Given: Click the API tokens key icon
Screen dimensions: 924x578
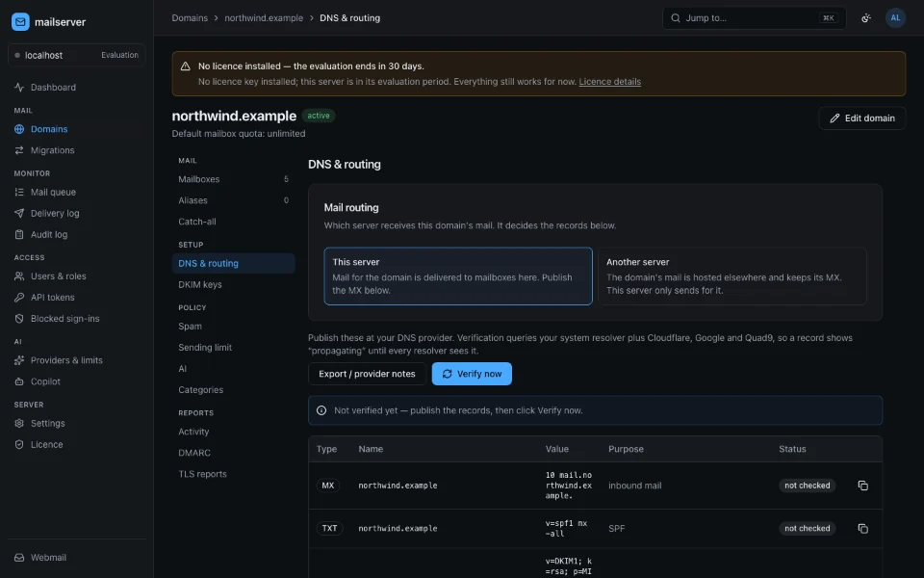Looking at the screenshot, I should pyautogui.click(x=19, y=298).
